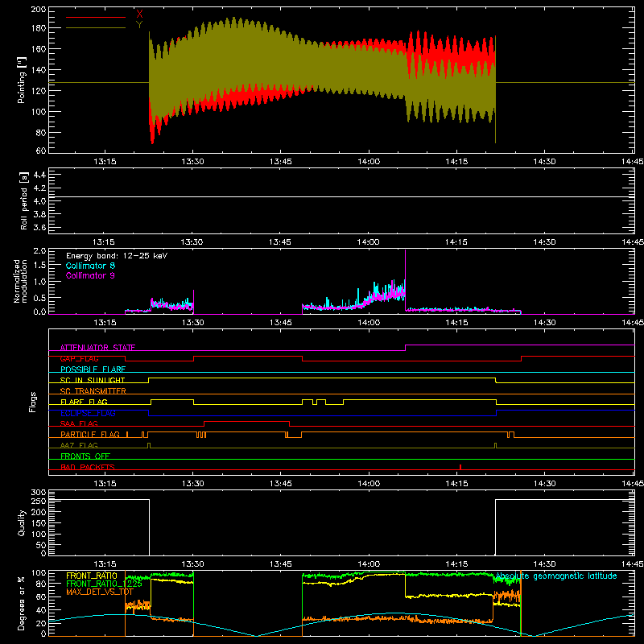644x644 pixels.
Task: Click the 14:30 tick label under Quality plot
Action: [545, 564]
